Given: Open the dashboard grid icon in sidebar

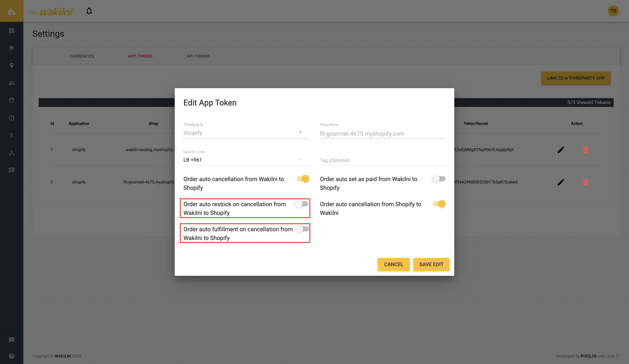Looking at the screenshot, I should coord(11,30).
